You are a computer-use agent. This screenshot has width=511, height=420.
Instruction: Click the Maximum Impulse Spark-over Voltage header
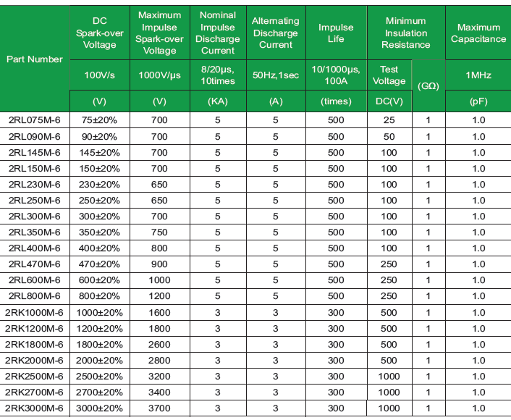pyautogui.click(x=160, y=33)
